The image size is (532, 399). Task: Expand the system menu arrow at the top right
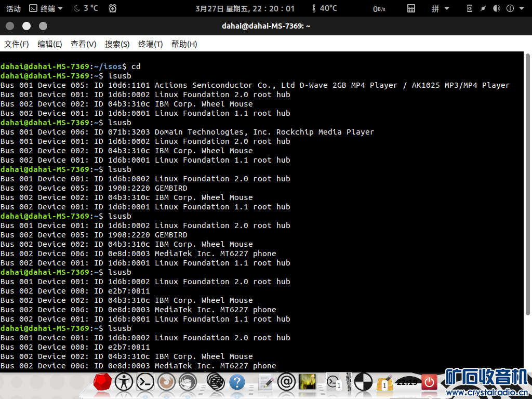[x=522, y=8]
